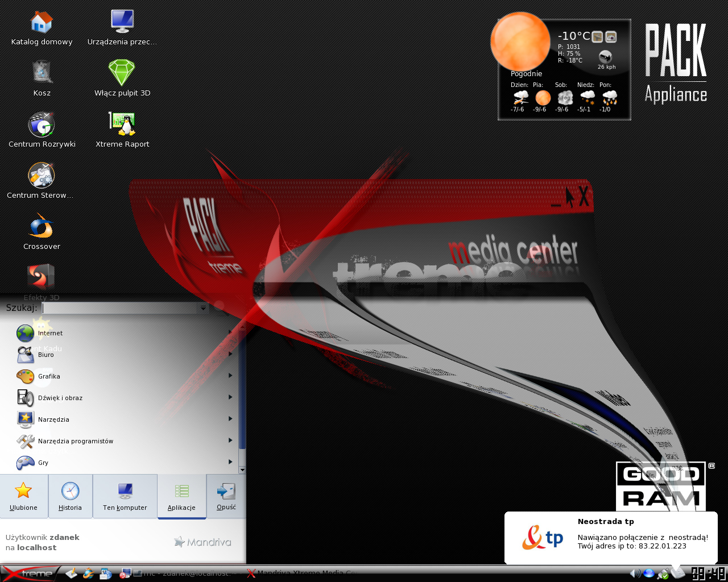This screenshot has height=582, width=728.
Task: Open the Szukaj search history dropdown arrow
Action: coord(203,308)
